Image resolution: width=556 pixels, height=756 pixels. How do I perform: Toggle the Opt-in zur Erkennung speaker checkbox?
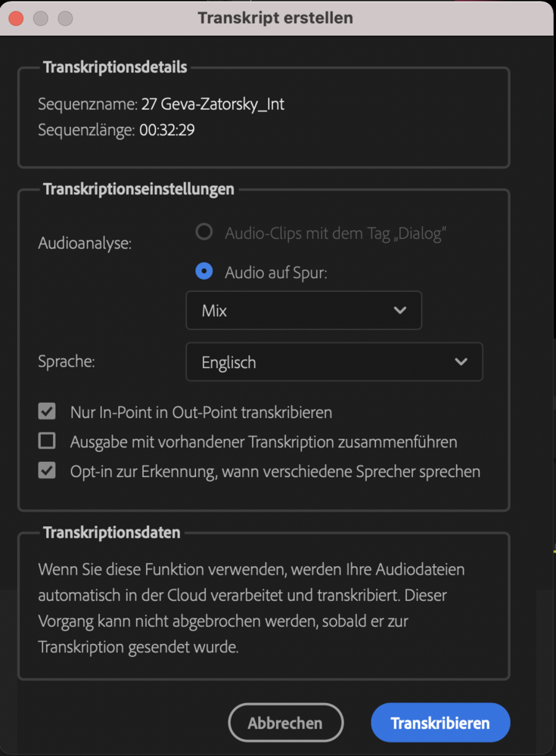(x=47, y=471)
